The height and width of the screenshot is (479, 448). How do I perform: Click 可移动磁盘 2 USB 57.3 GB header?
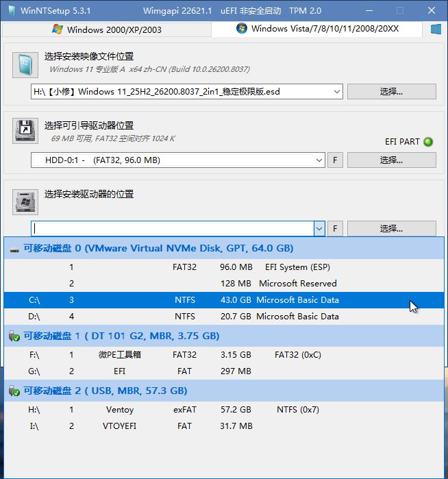click(x=224, y=391)
